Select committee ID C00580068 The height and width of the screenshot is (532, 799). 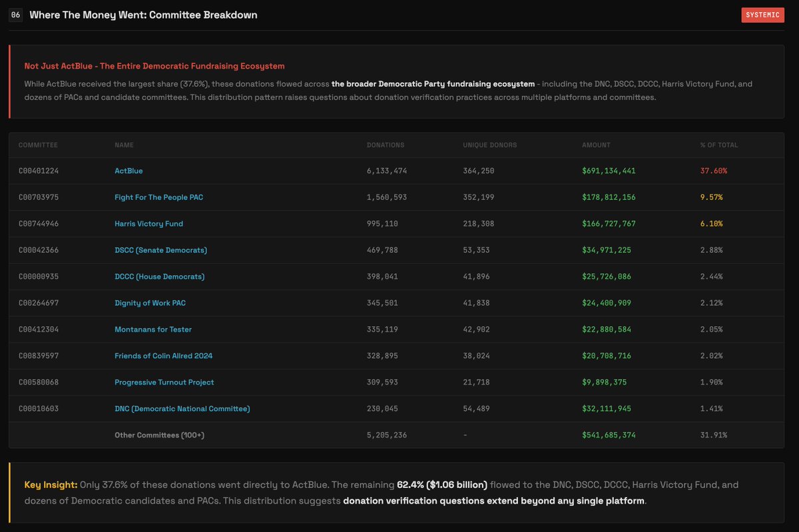point(39,382)
